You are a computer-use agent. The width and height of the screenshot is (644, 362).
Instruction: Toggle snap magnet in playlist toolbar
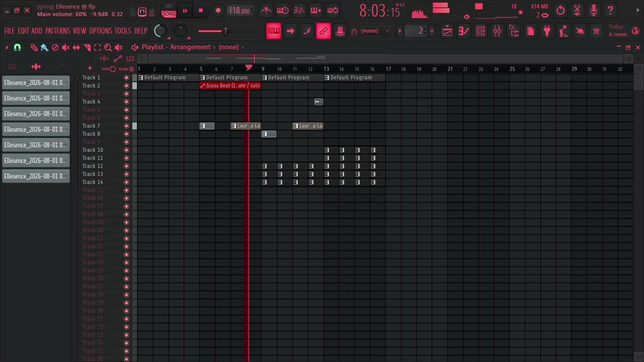point(18,47)
